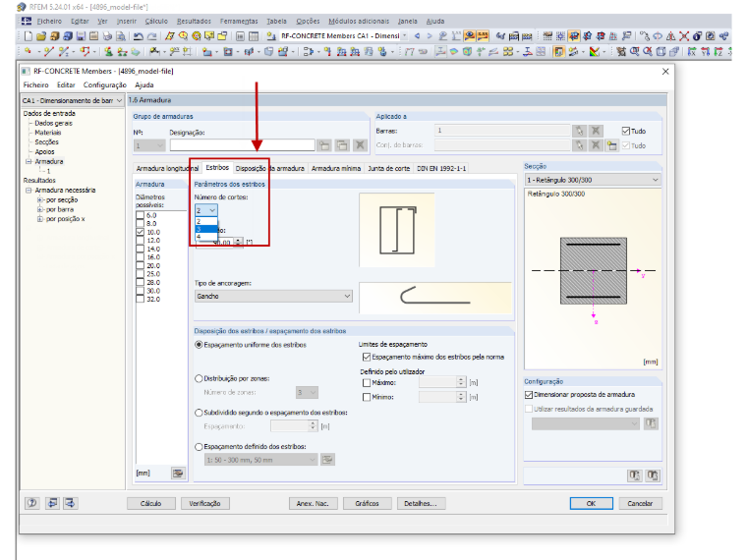Check the 12.0 diameter checkbox
The height and width of the screenshot is (560, 747).
point(140,241)
